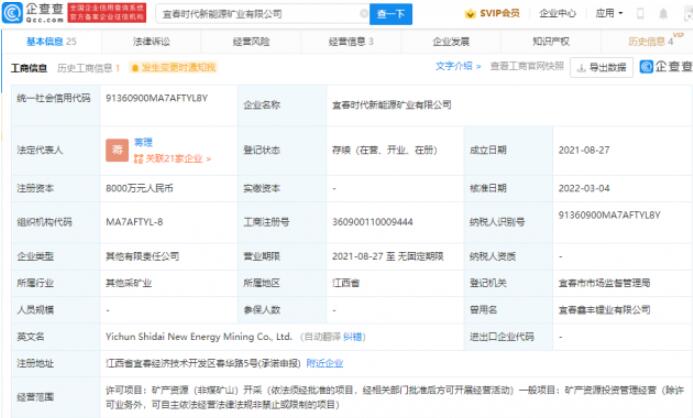Click the 进出口企业代码 label cell

point(508,337)
